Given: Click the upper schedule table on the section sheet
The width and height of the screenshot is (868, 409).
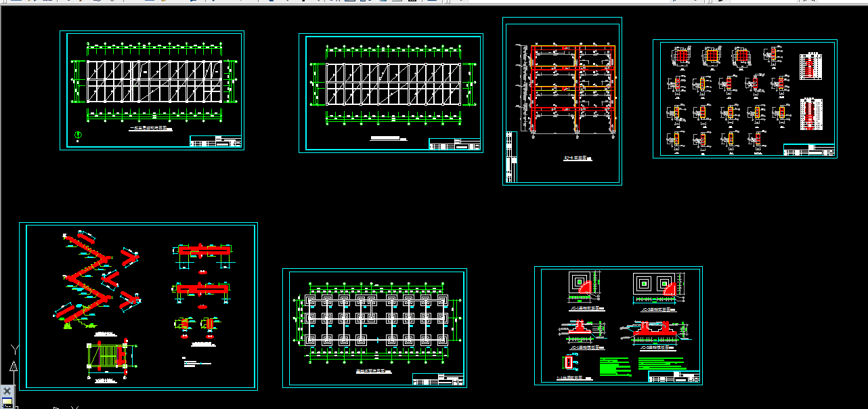Looking at the screenshot, I should tap(810, 66).
